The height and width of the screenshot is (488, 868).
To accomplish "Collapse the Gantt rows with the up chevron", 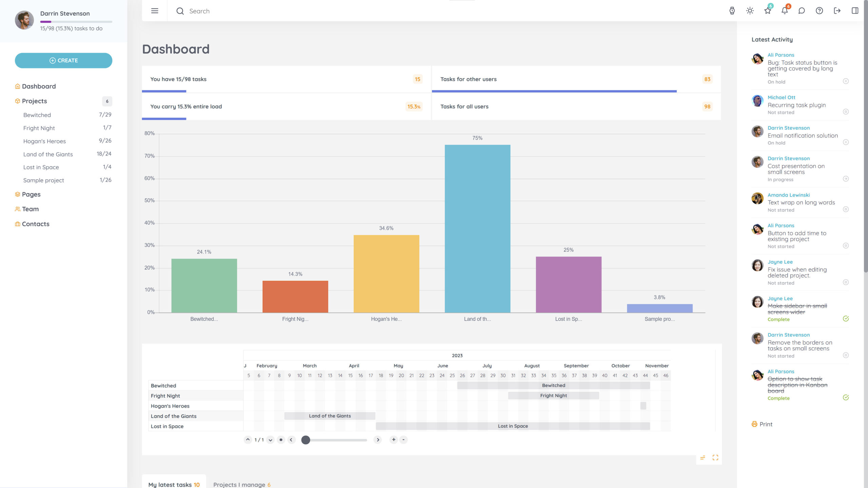I will (248, 439).
